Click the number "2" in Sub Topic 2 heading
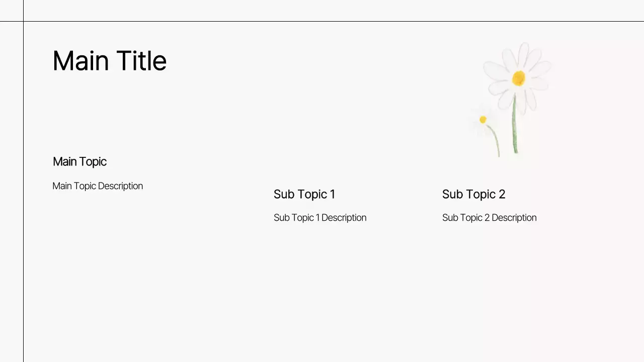The width and height of the screenshot is (644, 362). tap(502, 194)
